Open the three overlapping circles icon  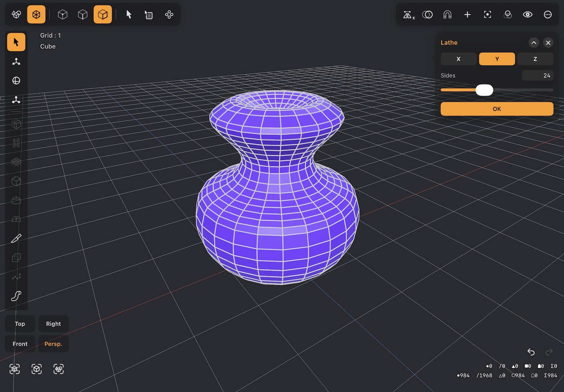tap(508, 15)
